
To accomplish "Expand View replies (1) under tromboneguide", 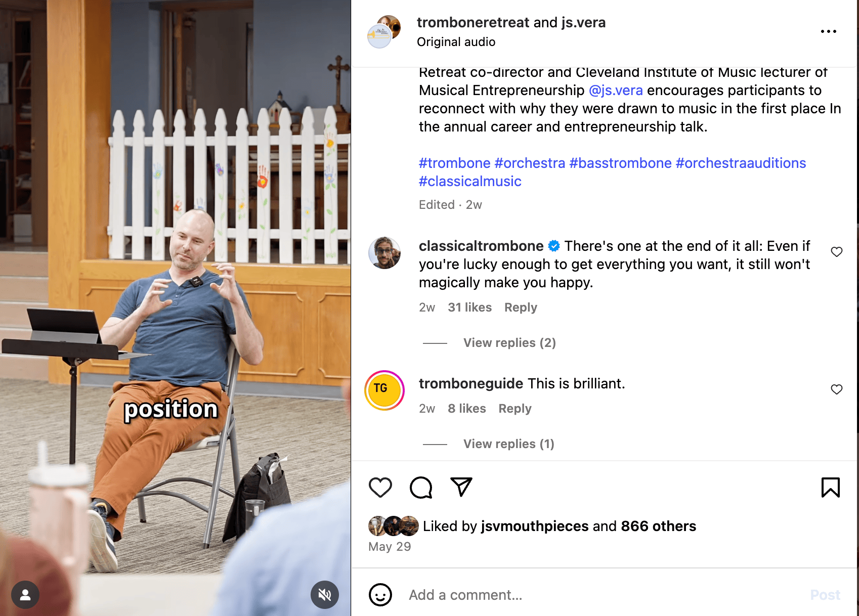I will 508,444.
